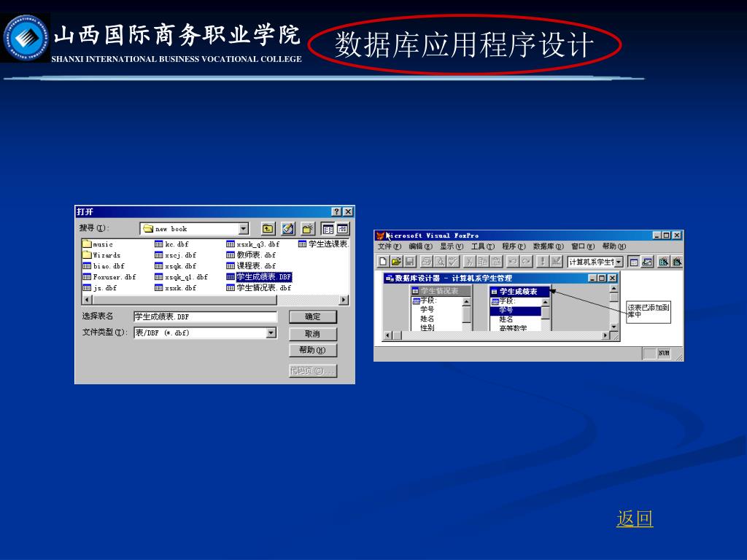This screenshot has height=560, width=747.
Task: Follow the 返回 link on the slide
Action: click(x=635, y=518)
